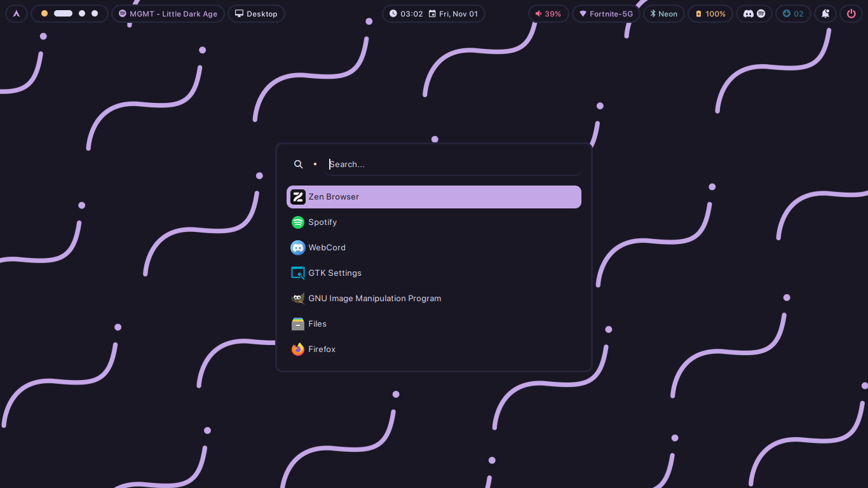Toggle mute on the 39% volume module

click(x=548, y=13)
